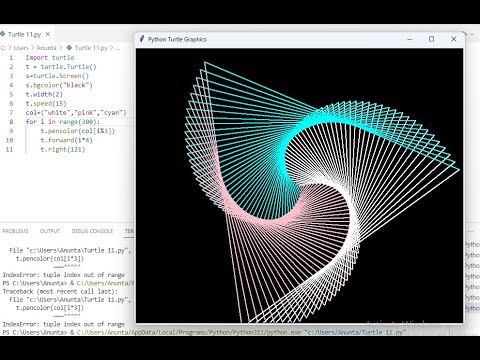Click the 's=turtle.Screen()' code line
Screen dimensions: 480x360
click(57, 76)
